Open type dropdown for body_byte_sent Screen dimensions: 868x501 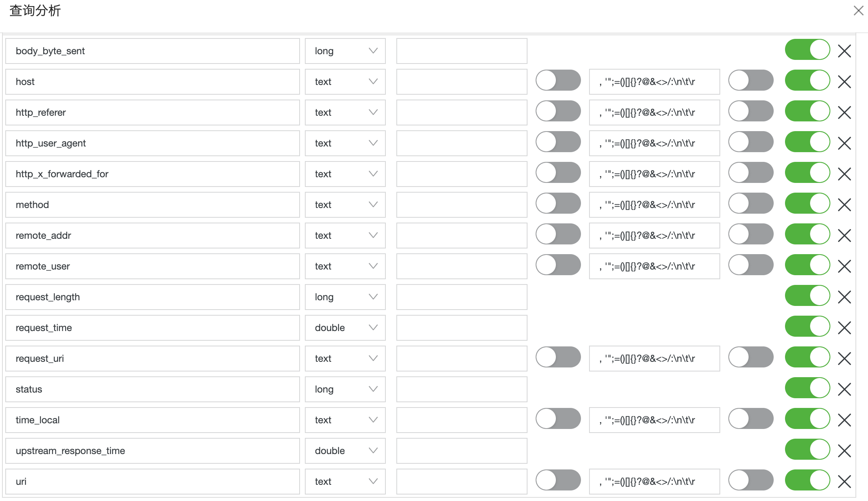345,51
